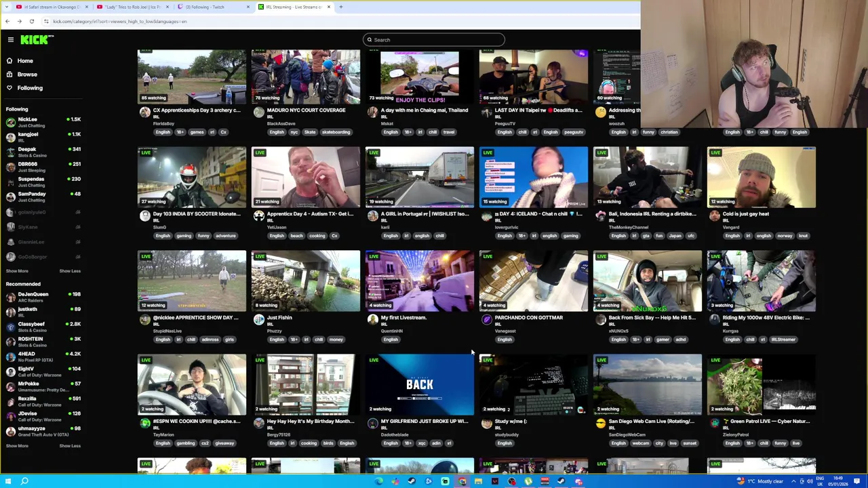Click JDevise avatar in Recommended

[10, 416]
